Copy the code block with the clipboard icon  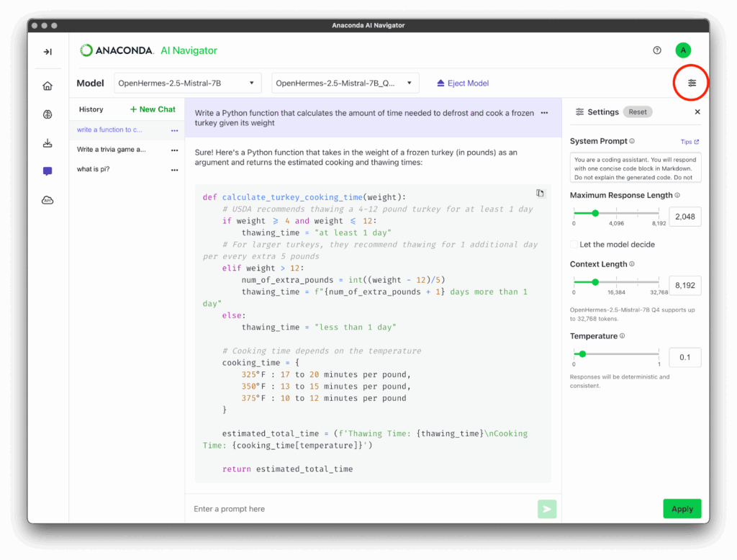pyautogui.click(x=540, y=193)
